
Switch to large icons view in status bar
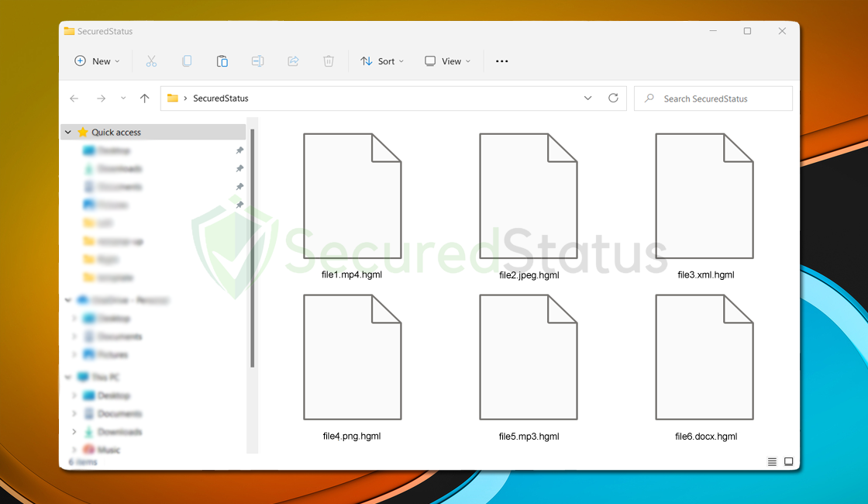788,462
